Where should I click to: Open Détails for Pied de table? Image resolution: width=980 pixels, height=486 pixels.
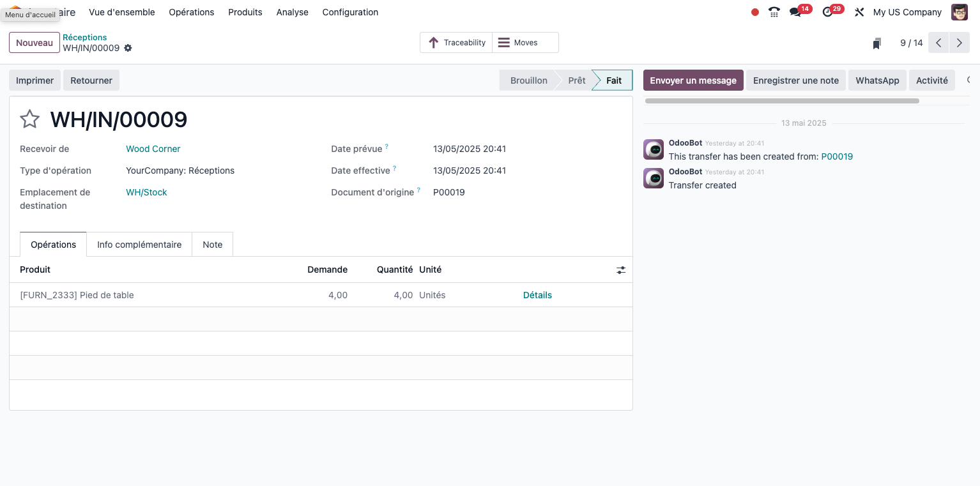(537, 295)
